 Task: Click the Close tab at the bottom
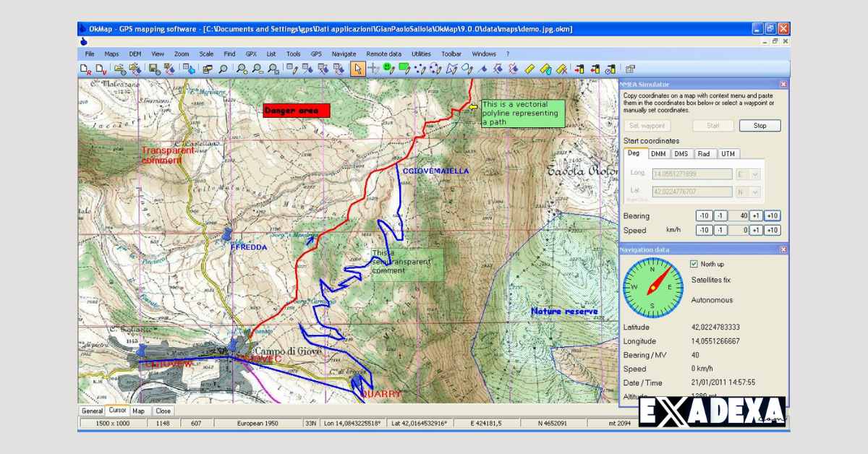(x=163, y=410)
